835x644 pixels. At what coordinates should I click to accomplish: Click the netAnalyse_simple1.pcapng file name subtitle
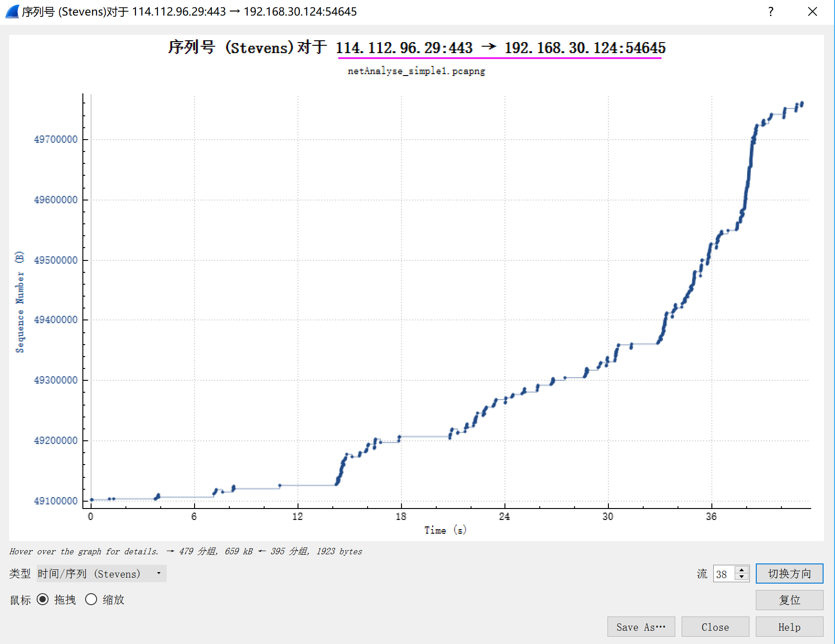tap(416, 71)
